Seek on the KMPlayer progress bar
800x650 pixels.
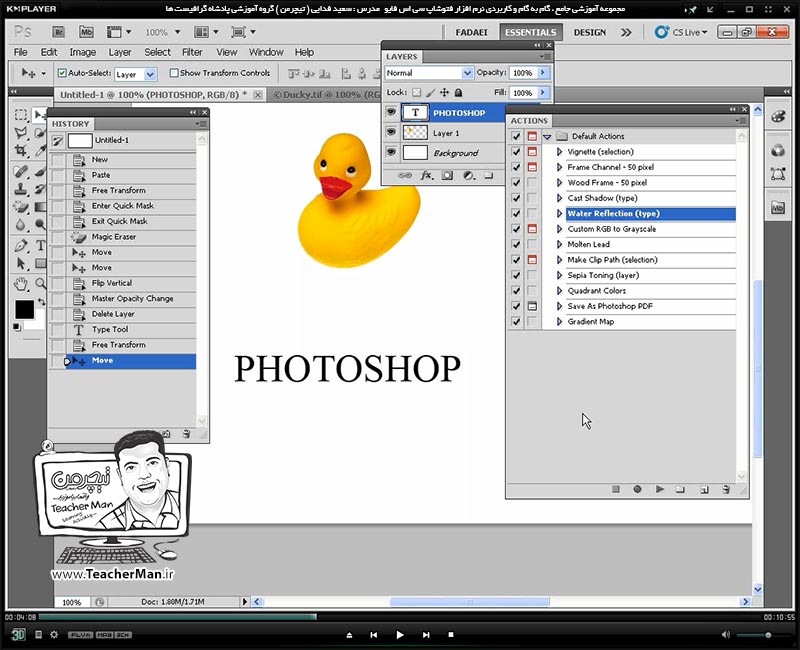pyautogui.click(x=399, y=617)
